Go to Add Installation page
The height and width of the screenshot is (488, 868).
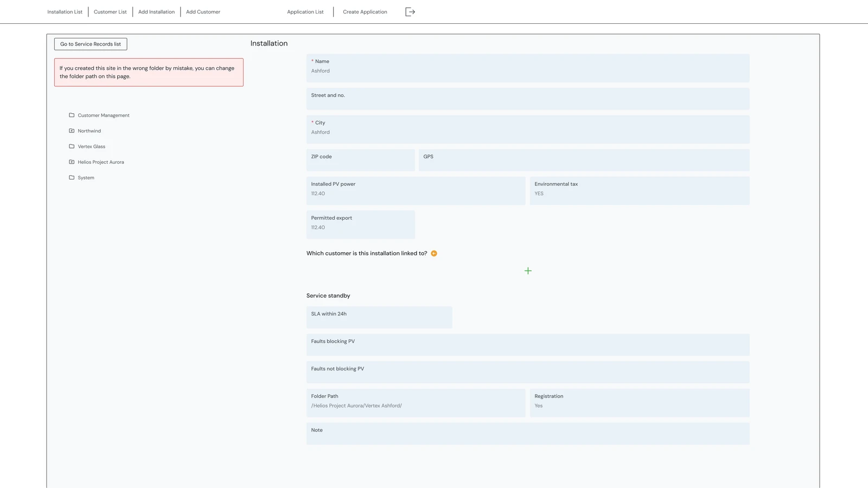tap(156, 12)
